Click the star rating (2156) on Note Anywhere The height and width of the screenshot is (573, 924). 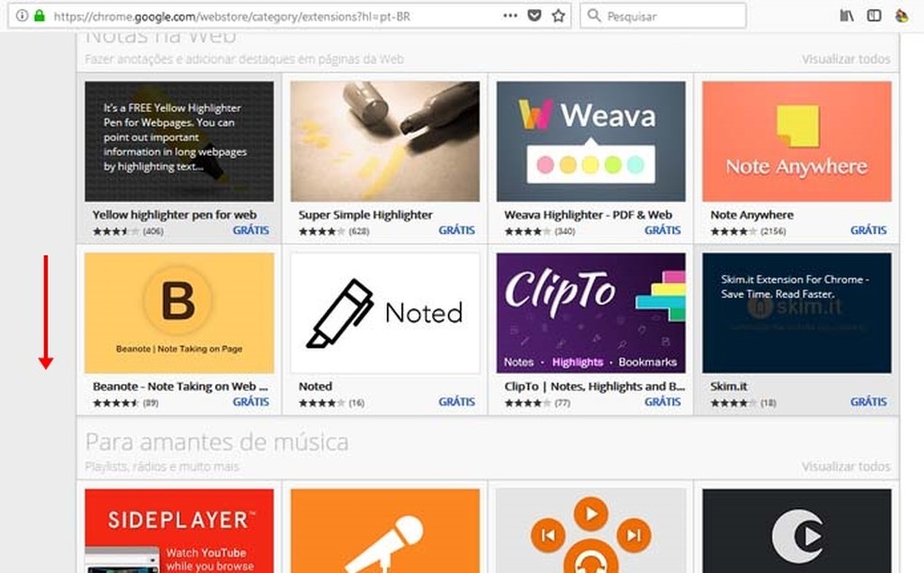[747, 231]
